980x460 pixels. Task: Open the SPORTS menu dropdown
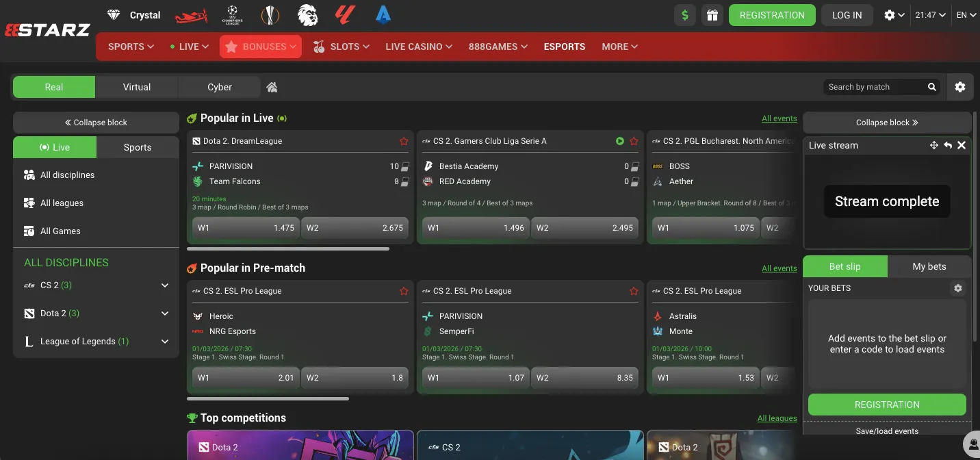pos(131,47)
